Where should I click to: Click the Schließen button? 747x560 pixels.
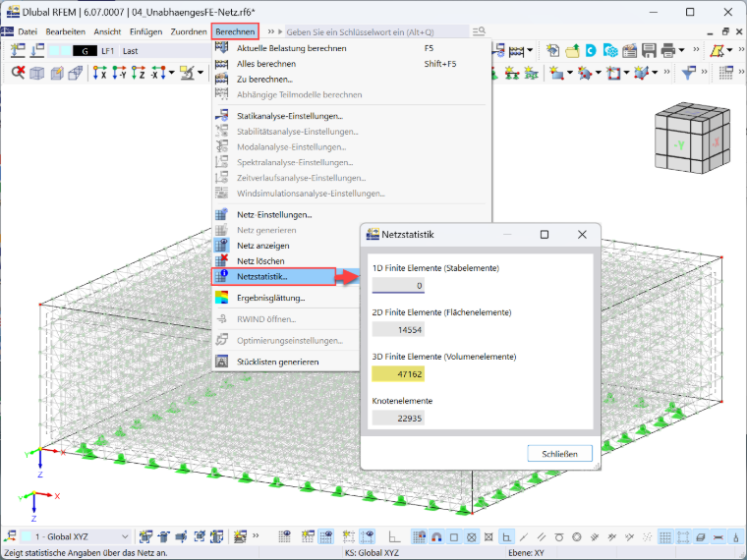click(x=560, y=454)
